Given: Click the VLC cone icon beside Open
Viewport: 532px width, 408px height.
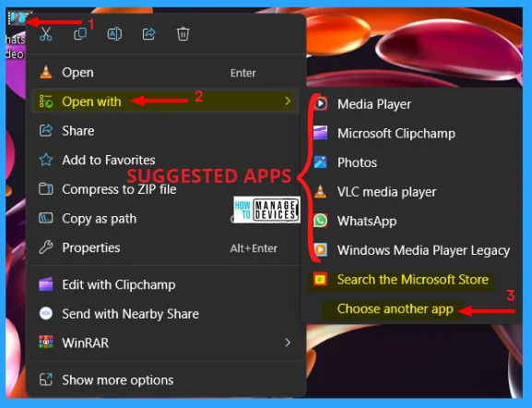Looking at the screenshot, I should [46, 72].
